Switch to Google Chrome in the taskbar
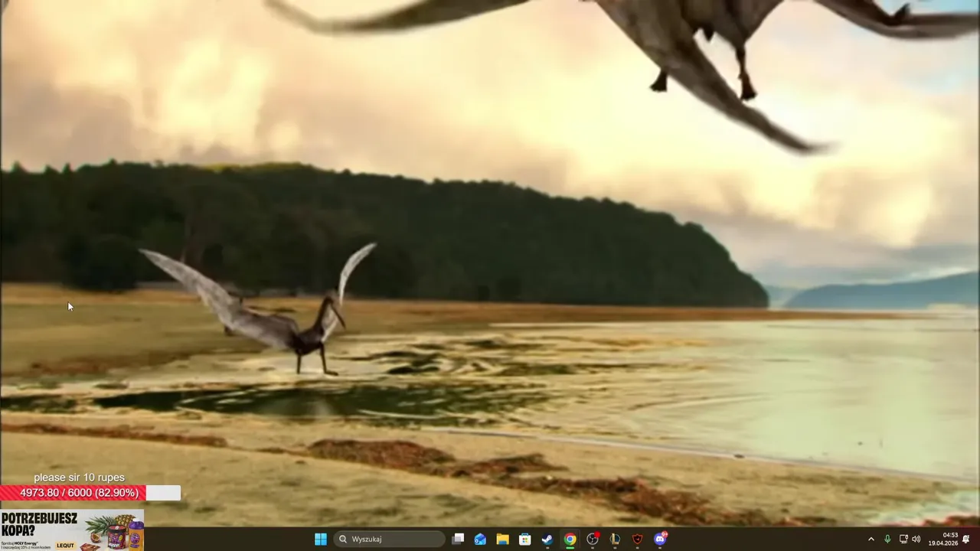Viewport: 980px width, 551px height. tap(570, 539)
